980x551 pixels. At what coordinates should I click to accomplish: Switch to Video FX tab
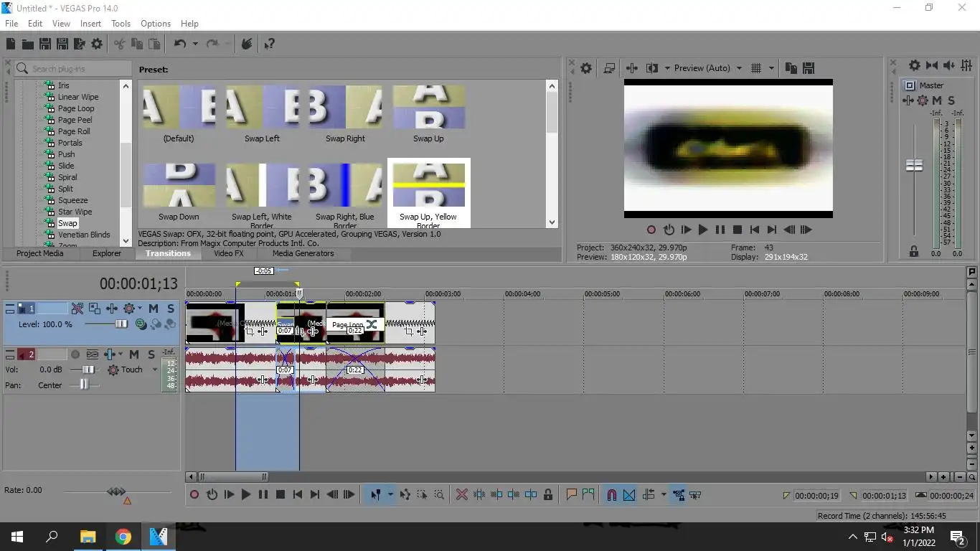[228, 253]
